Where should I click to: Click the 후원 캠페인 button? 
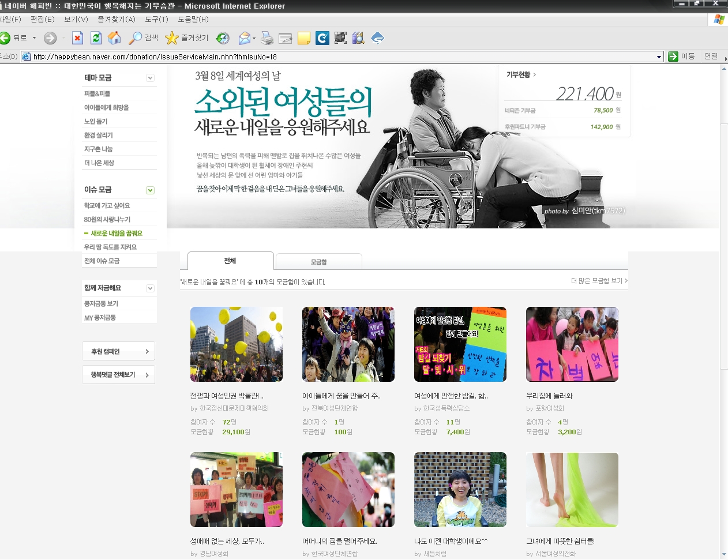click(x=118, y=351)
